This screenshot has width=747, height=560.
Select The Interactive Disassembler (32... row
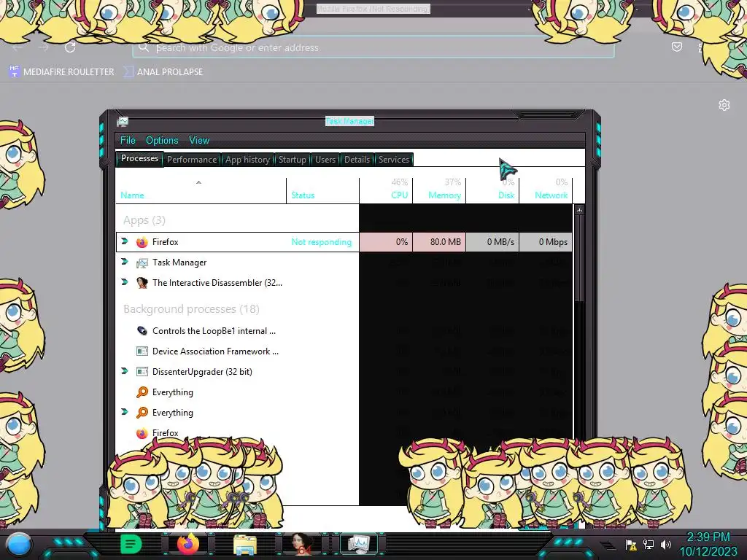[x=217, y=283]
